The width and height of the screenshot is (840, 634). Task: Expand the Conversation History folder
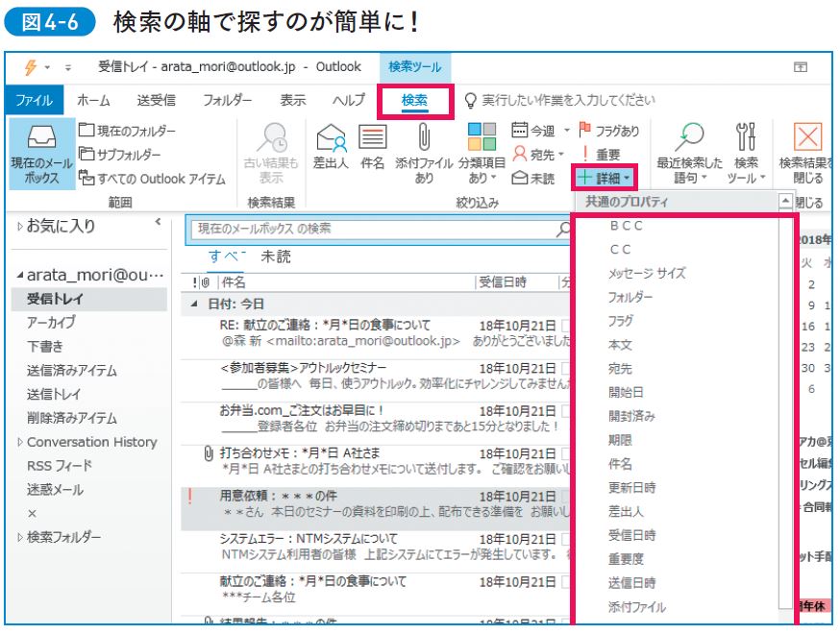click(20, 442)
